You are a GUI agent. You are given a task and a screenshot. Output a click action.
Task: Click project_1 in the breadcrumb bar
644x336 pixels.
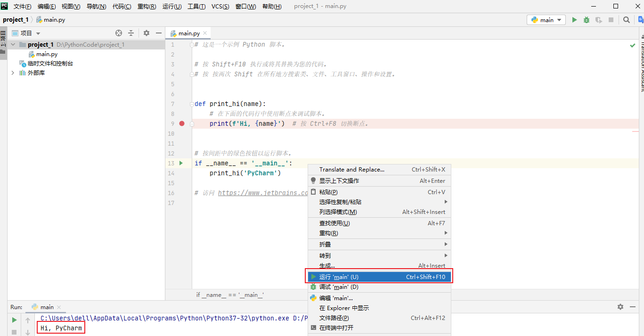(x=16, y=20)
